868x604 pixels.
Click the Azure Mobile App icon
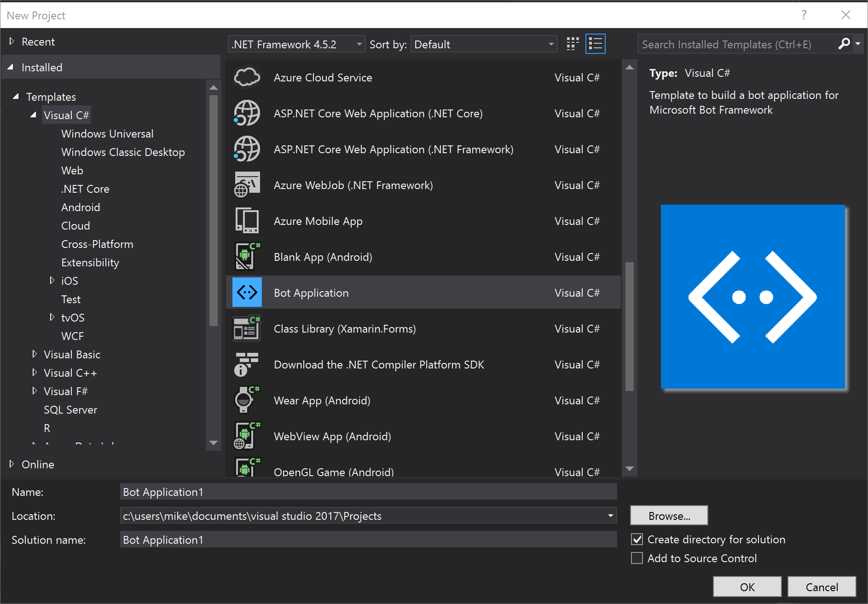[247, 221]
